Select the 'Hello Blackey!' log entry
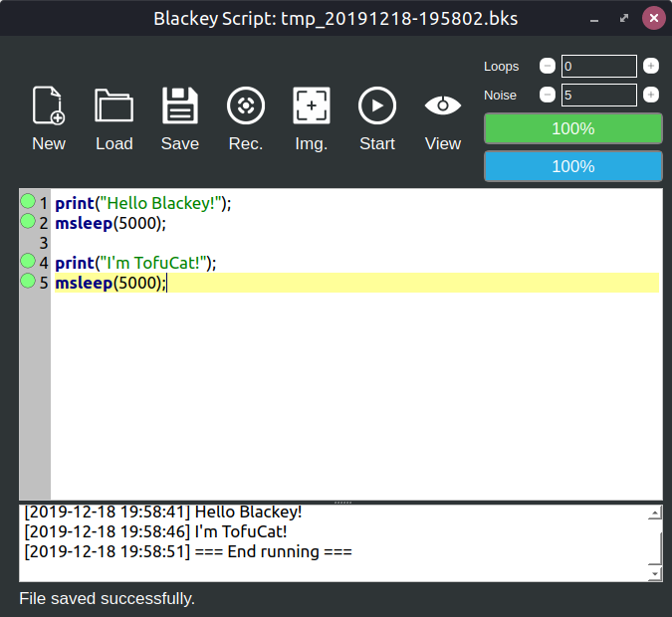 click(x=163, y=513)
